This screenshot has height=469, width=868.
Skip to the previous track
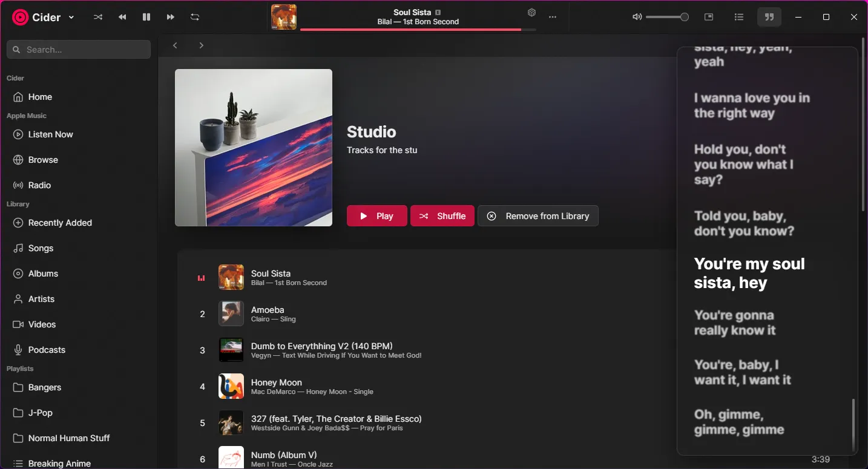[122, 17]
